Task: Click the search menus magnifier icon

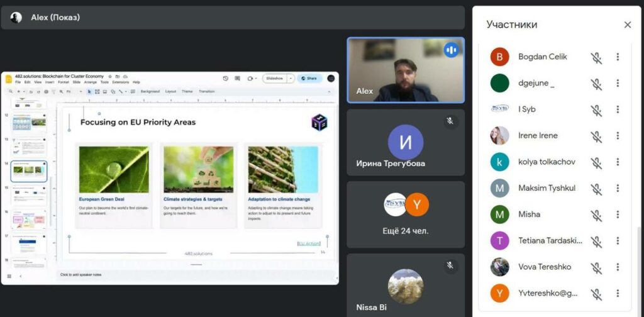Action: [x=11, y=92]
